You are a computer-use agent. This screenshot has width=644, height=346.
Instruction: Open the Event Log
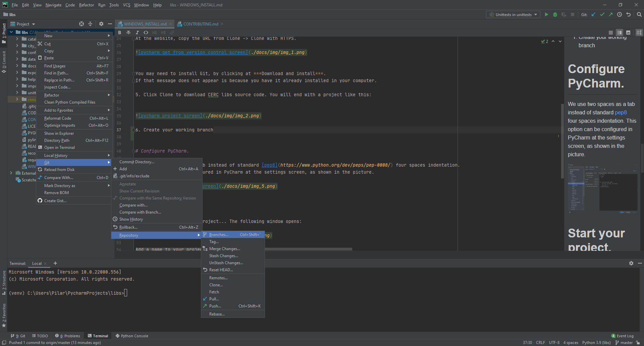623,336
